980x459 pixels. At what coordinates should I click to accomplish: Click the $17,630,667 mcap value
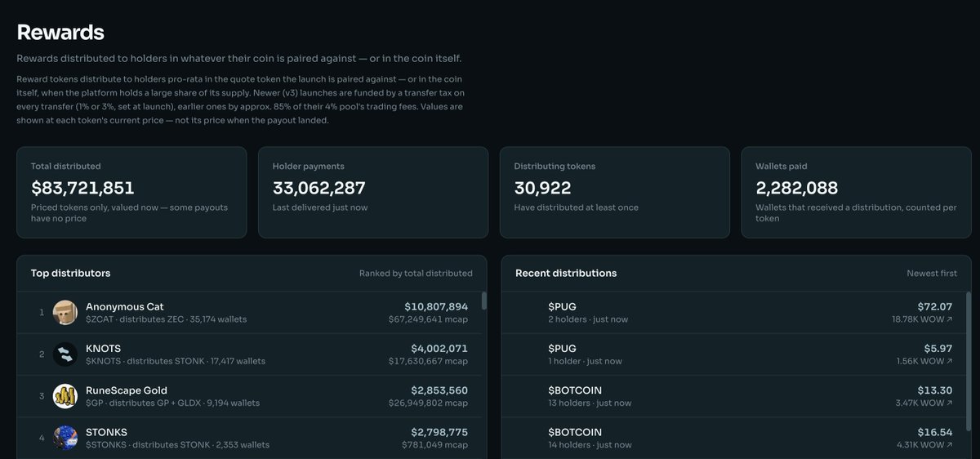(429, 361)
